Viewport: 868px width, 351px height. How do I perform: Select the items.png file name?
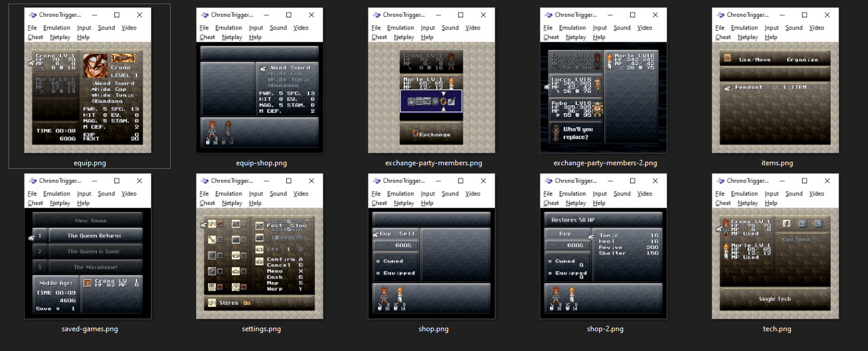coord(777,163)
